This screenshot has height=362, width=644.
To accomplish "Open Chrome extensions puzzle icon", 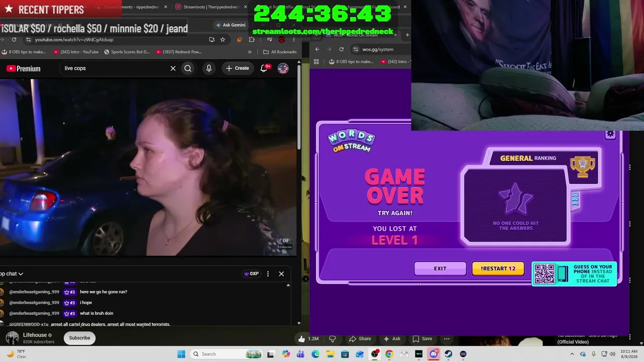I will point(252,40).
